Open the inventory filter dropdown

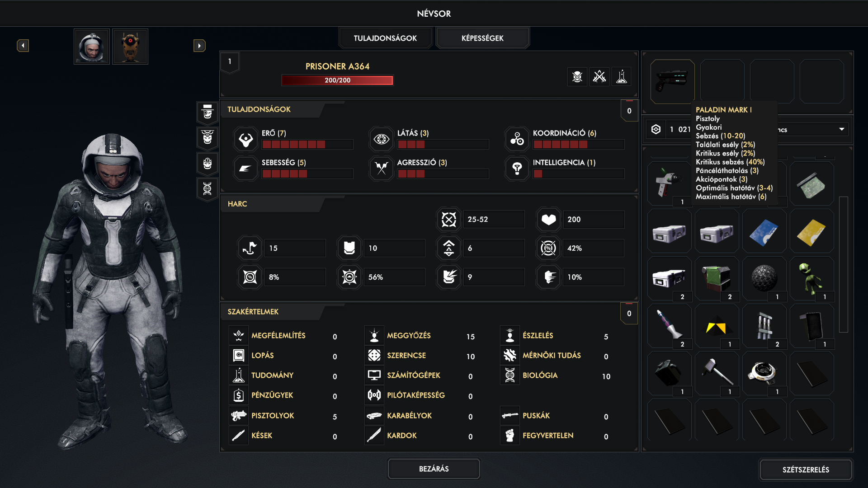(x=841, y=129)
